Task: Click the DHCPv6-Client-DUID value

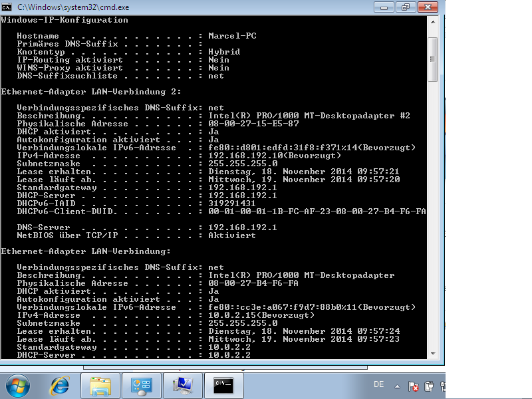Action: pyautogui.click(x=317, y=211)
